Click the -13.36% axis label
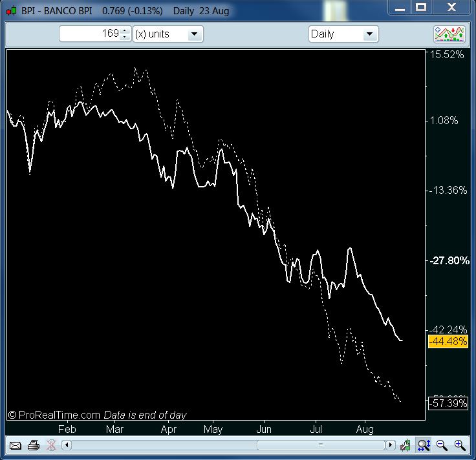476x460 pixels. point(448,191)
